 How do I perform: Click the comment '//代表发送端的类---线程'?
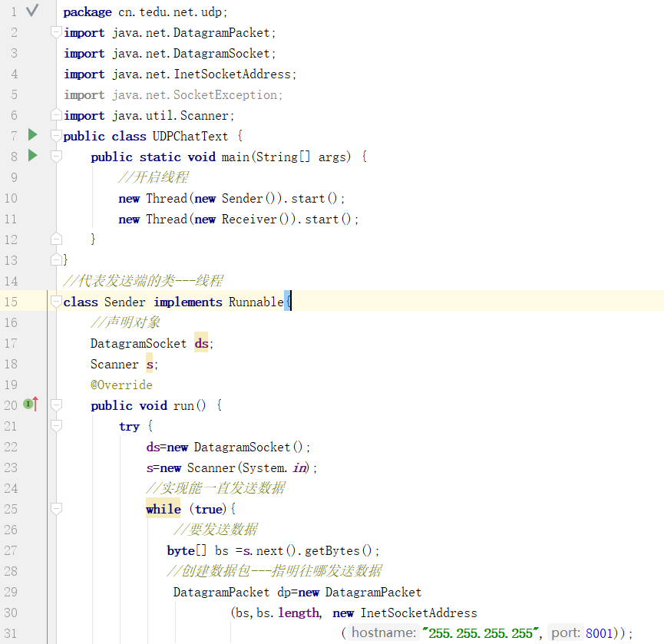(143, 280)
